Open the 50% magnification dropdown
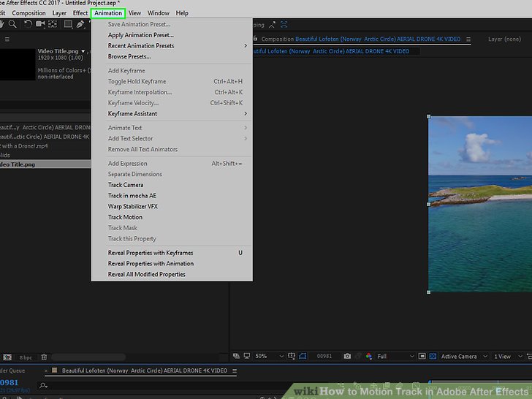This screenshot has height=399, width=532. point(270,357)
